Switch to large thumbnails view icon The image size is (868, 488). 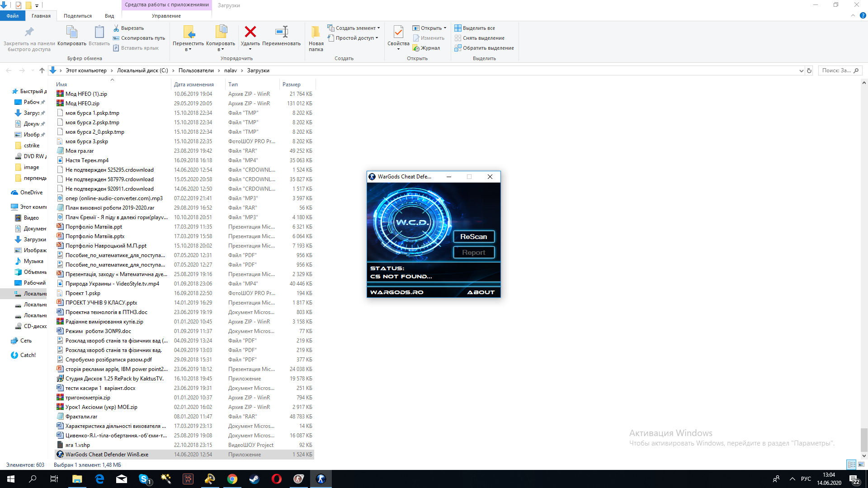pos(861,465)
